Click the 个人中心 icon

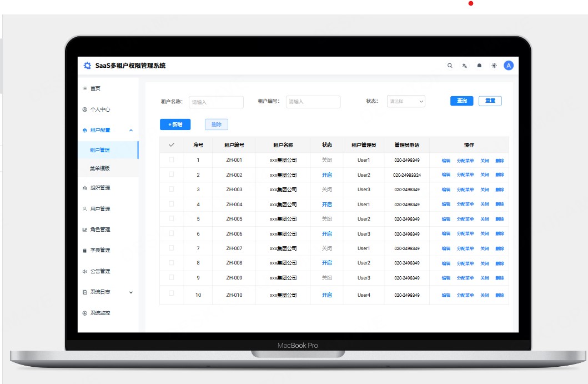tap(85, 109)
